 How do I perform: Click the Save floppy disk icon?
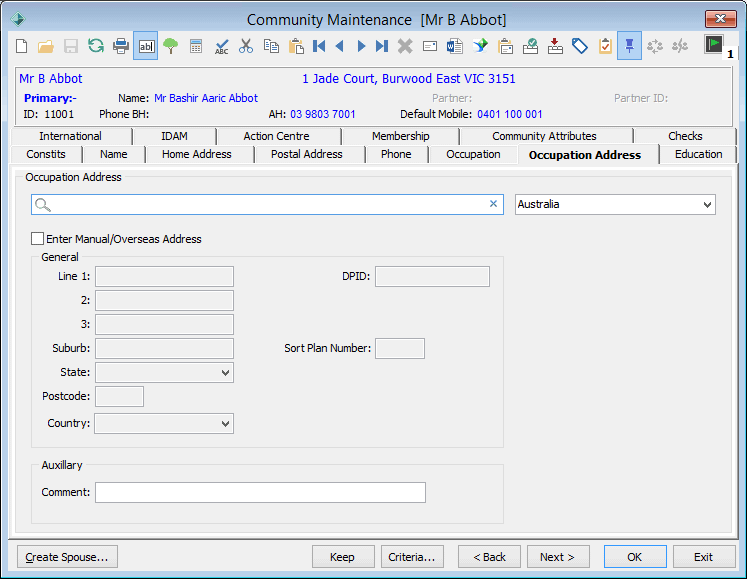[71, 46]
